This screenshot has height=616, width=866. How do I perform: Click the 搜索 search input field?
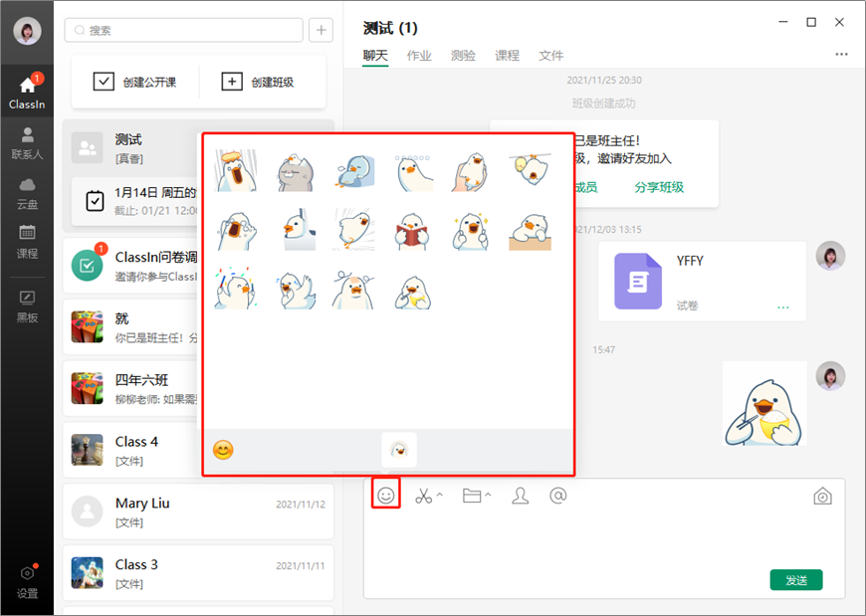[x=183, y=30]
